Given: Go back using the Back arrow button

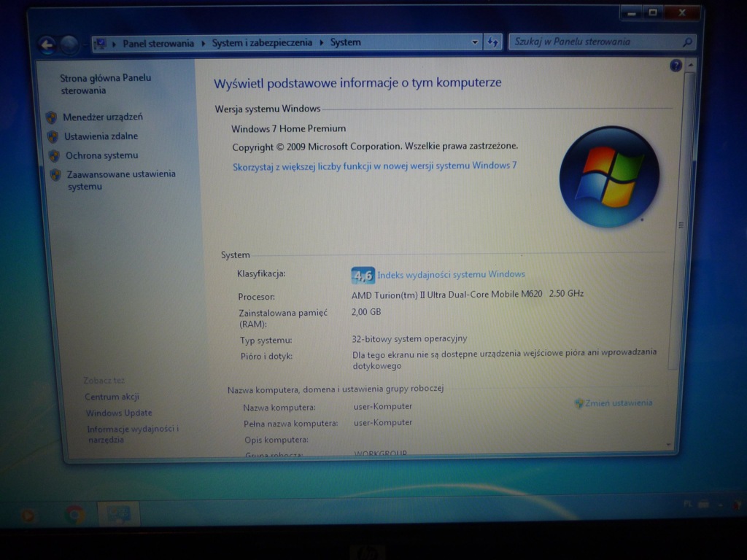Looking at the screenshot, I should click(47, 44).
